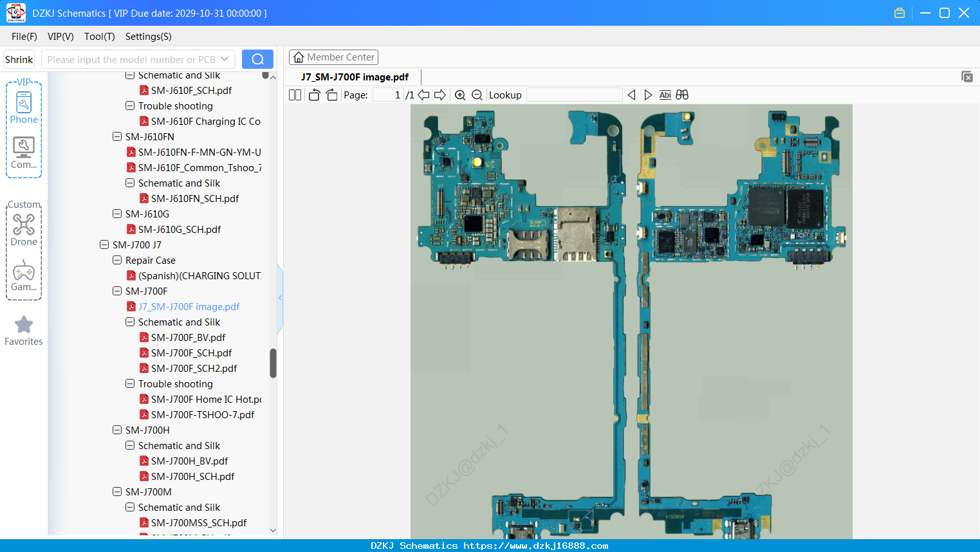Click PDF icon beside SM-J700F-TSHOO-7.pdf

(x=144, y=414)
